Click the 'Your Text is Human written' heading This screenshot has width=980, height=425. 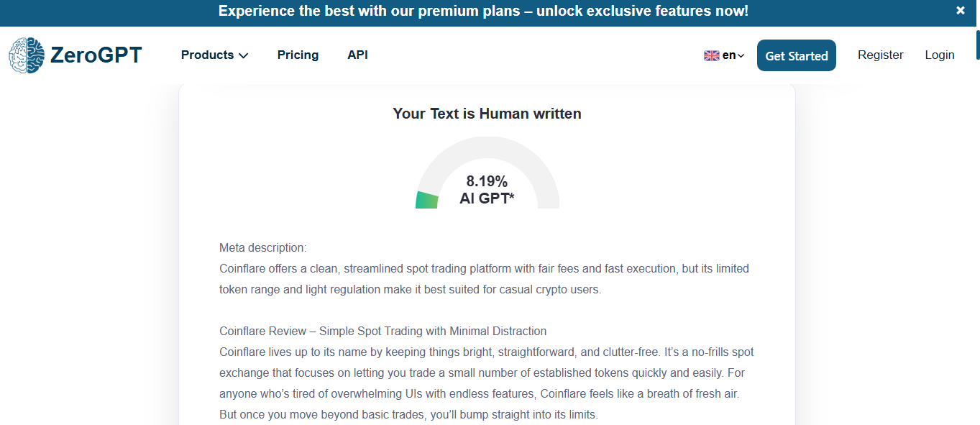coord(487,114)
